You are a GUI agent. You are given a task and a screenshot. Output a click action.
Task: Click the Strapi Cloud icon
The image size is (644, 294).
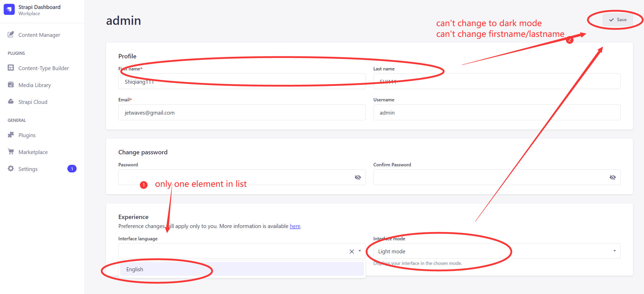[11, 102]
